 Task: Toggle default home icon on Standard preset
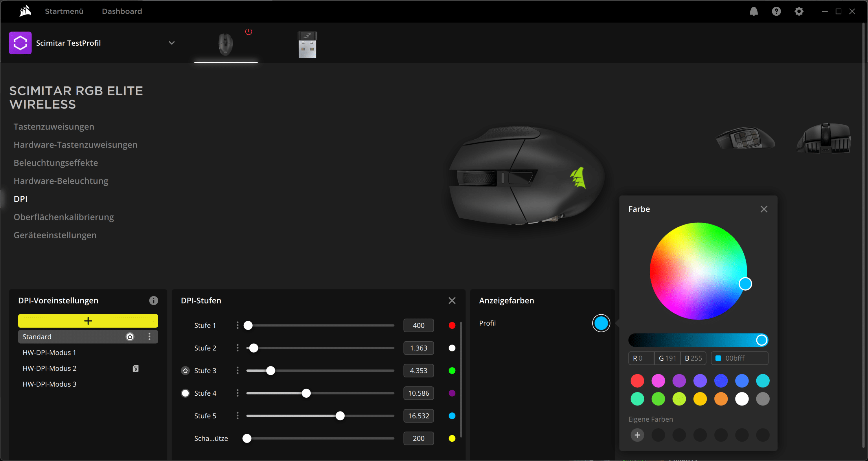pos(130,336)
